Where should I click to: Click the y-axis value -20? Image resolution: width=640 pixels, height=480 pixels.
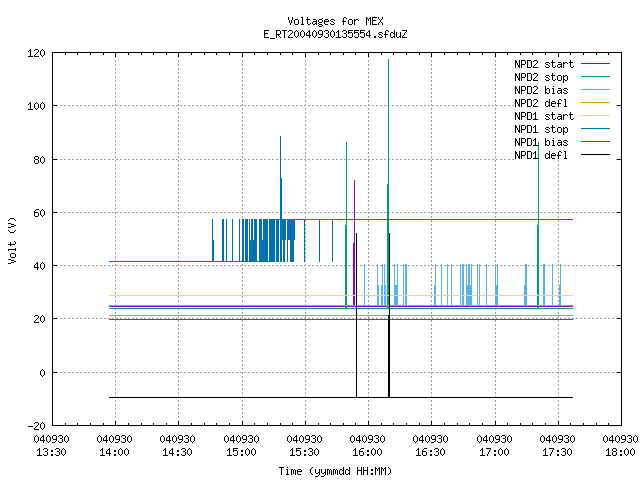coord(36,426)
